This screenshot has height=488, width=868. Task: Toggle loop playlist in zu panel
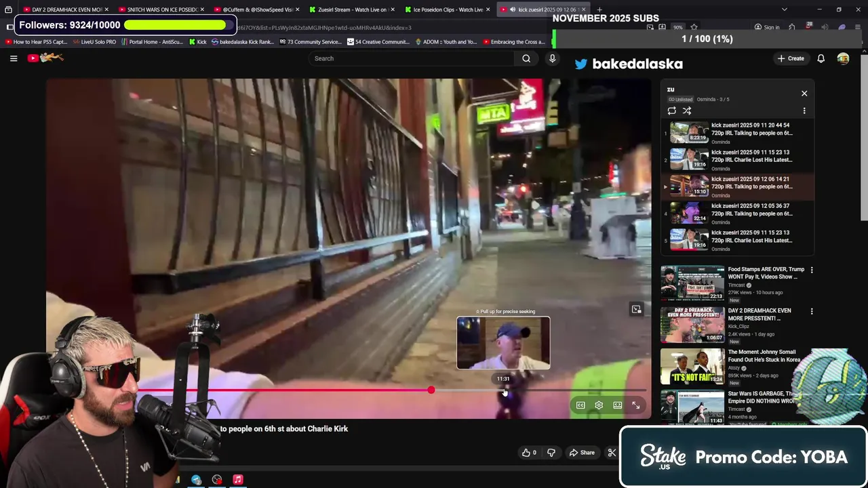click(671, 110)
